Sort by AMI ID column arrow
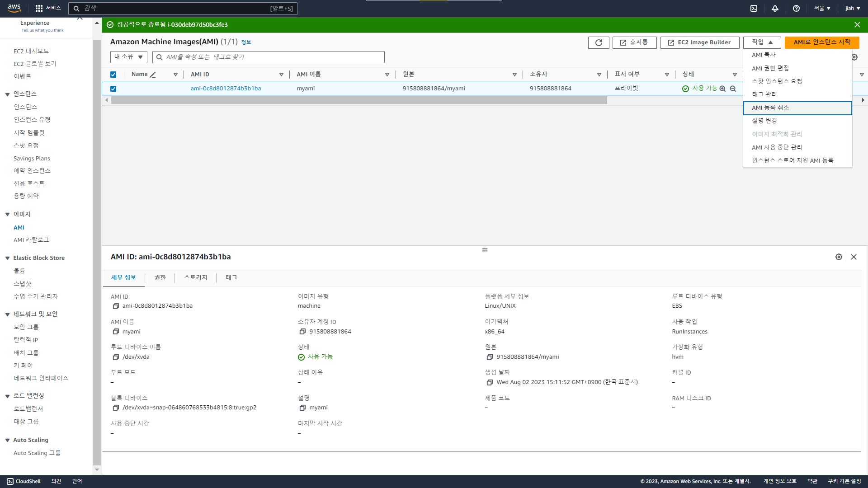Viewport: 868px width, 488px height. click(x=281, y=75)
